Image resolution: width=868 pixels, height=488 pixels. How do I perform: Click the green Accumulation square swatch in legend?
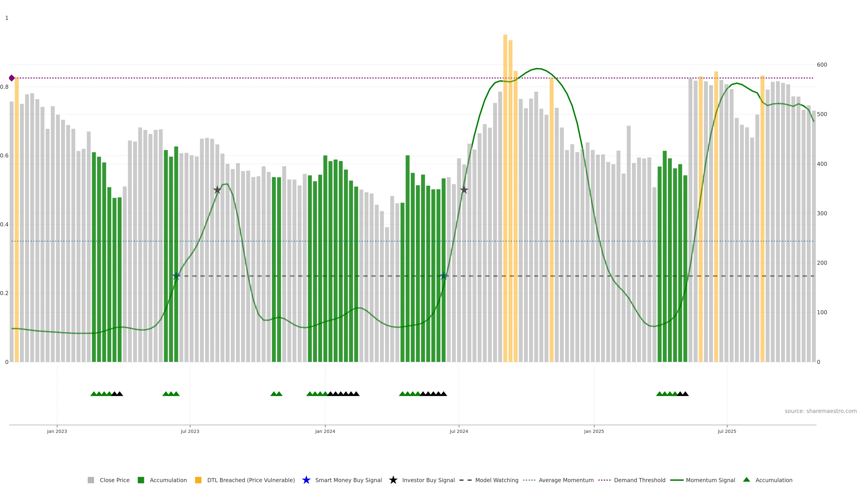click(141, 480)
